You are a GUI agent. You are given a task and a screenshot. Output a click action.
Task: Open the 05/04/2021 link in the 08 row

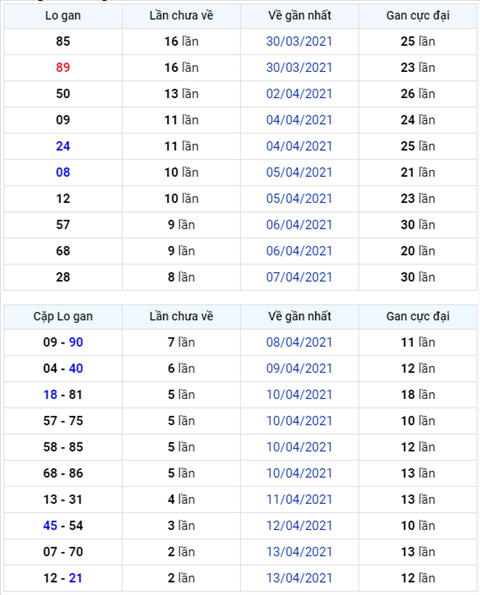[299, 172]
